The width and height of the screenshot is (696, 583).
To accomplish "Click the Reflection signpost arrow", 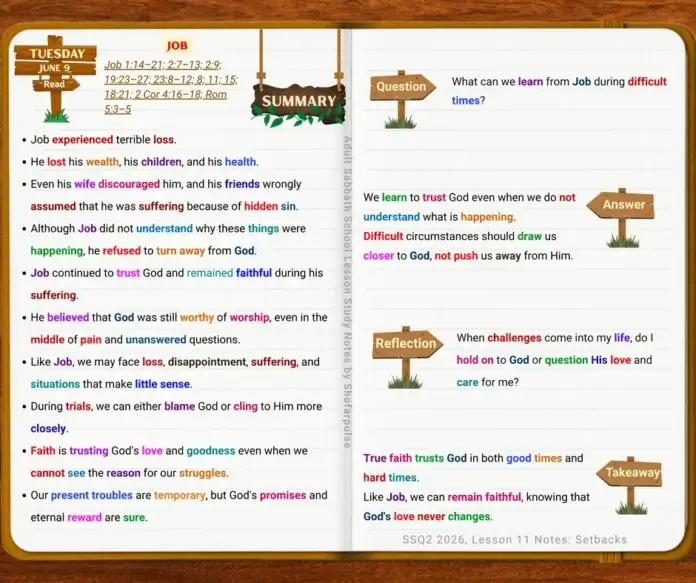I will [407, 343].
